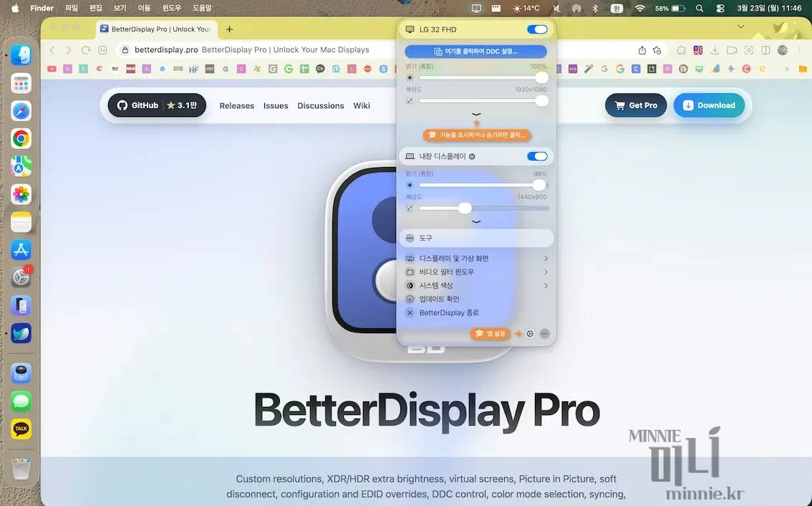Open Maps from the Dock
Image resolution: width=812 pixels, height=506 pixels.
pos(21,166)
